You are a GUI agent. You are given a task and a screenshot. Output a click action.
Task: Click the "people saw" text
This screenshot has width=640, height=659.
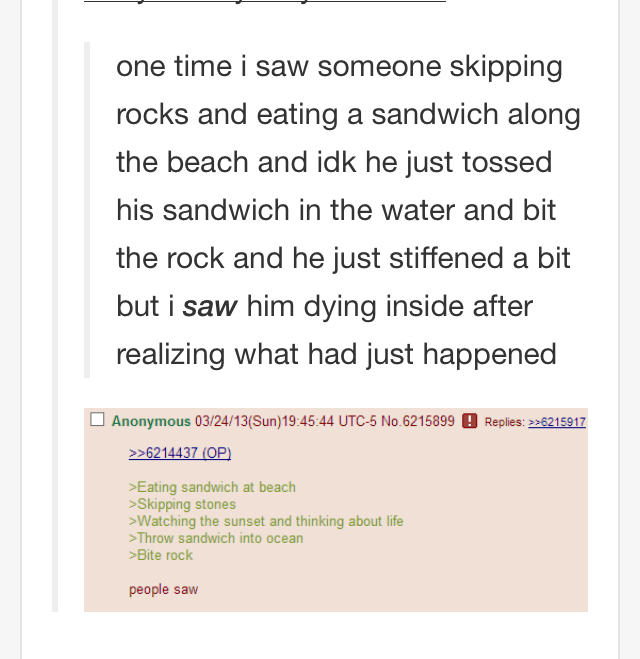(x=163, y=590)
